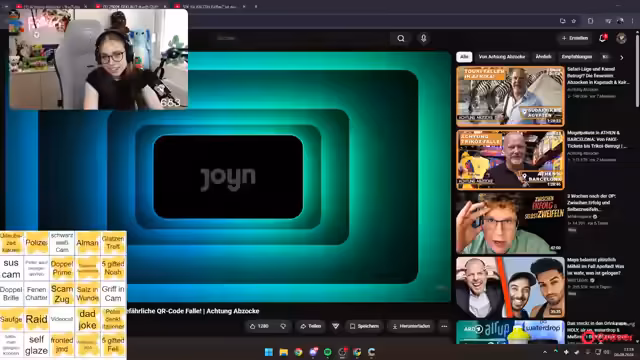Show hidden icons in system tray
640x360 pixels.
pos(545,352)
